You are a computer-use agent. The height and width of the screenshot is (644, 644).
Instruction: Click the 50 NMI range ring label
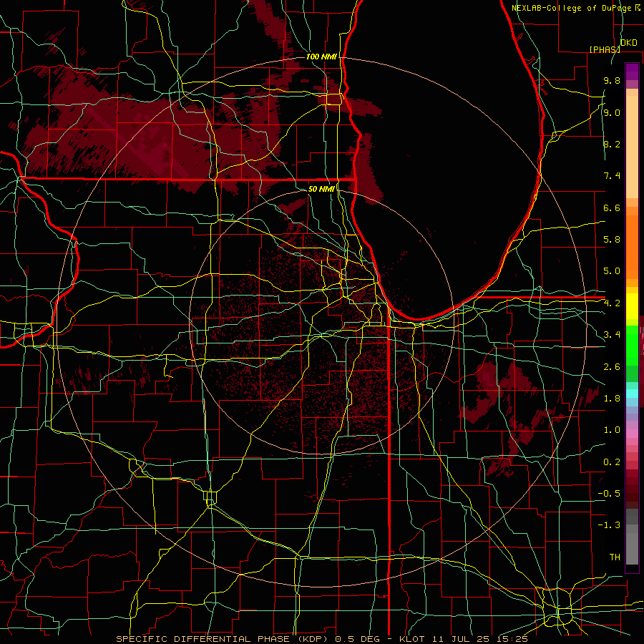coord(321,189)
